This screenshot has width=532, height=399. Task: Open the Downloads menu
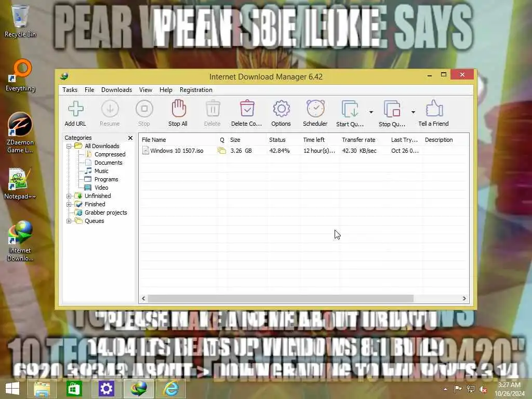tap(116, 90)
